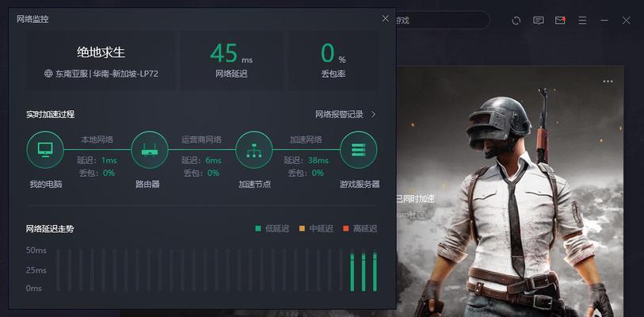The image size is (644, 317).
Task: Click the green 低延迟 legend swatch
Action: 258,228
